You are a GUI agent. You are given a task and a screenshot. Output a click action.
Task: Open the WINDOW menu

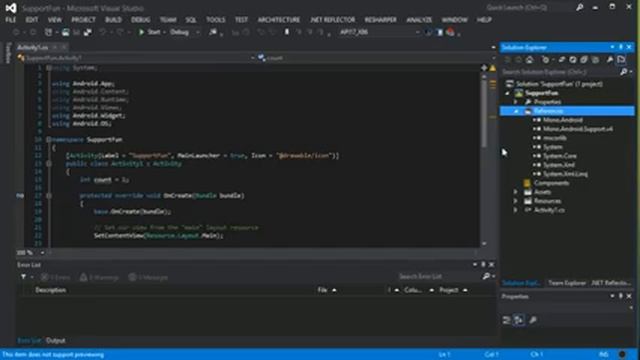(454, 20)
